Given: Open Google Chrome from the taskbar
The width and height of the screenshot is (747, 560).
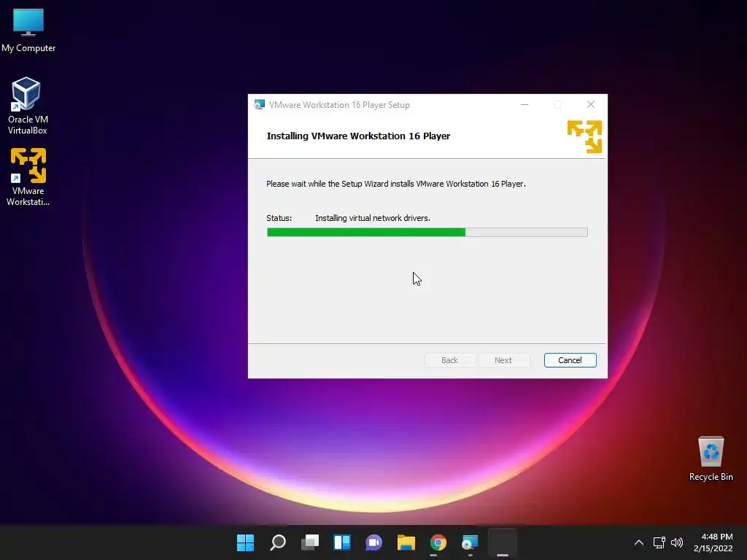Looking at the screenshot, I should (438, 542).
